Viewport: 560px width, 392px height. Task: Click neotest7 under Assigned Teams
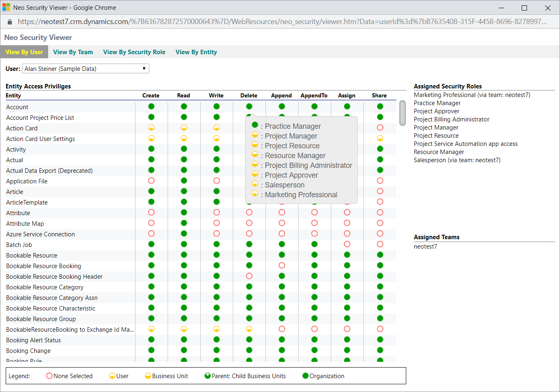point(425,247)
